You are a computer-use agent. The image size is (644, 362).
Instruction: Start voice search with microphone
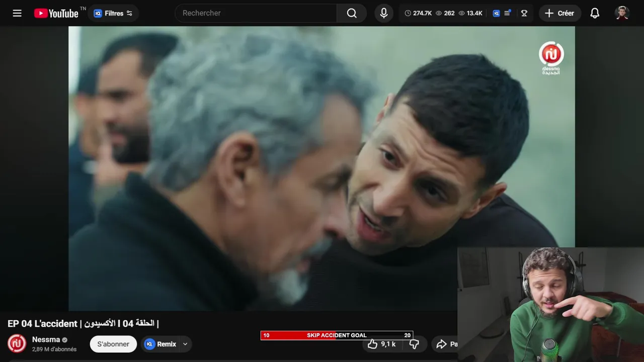384,13
